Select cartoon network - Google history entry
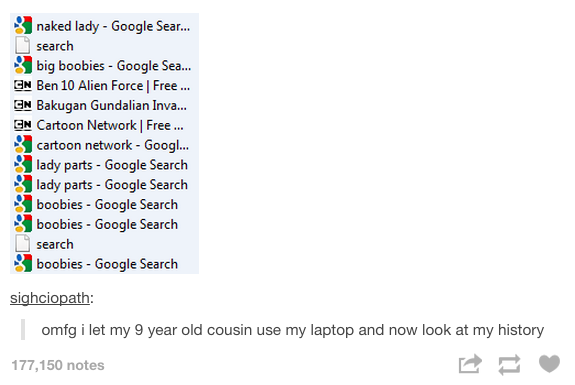The width and height of the screenshot is (575, 385). [x=104, y=145]
